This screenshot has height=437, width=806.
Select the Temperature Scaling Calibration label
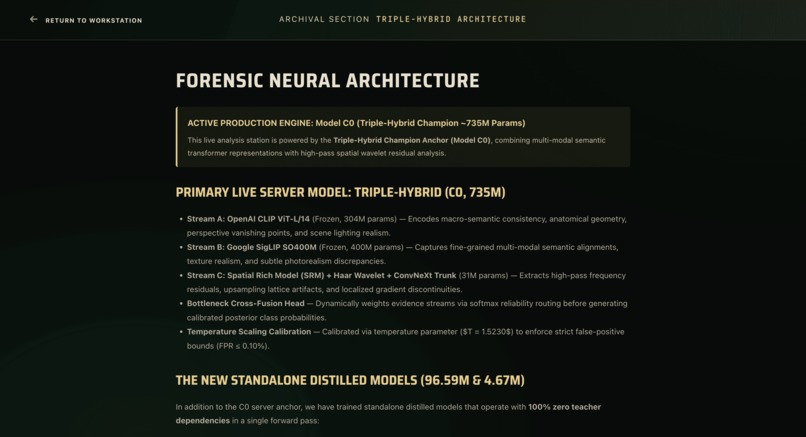[x=249, y=332]
